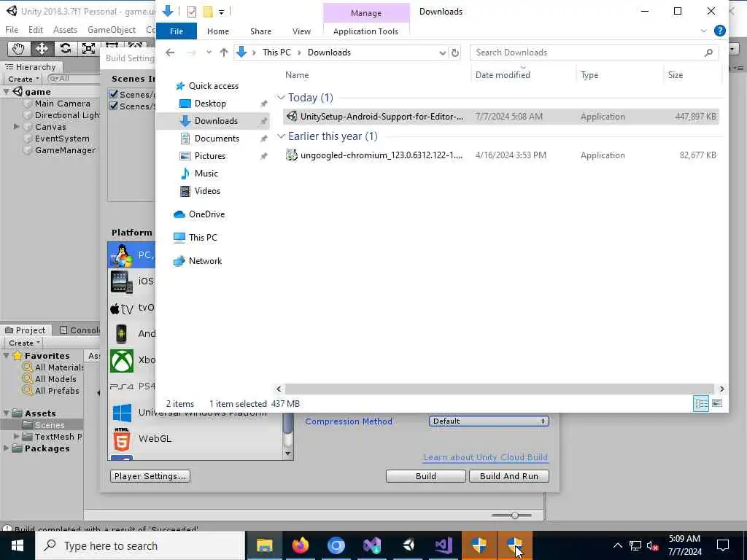This screenshot has width=747, height=560.
Task: Collapse the Earlier this year group
Action: [x=281, y=136]
